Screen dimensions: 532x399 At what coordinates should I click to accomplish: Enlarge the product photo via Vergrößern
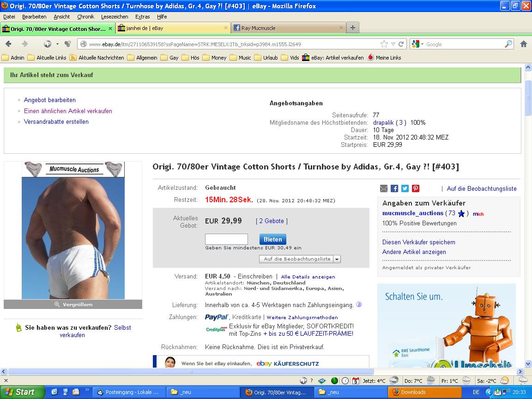73,304
